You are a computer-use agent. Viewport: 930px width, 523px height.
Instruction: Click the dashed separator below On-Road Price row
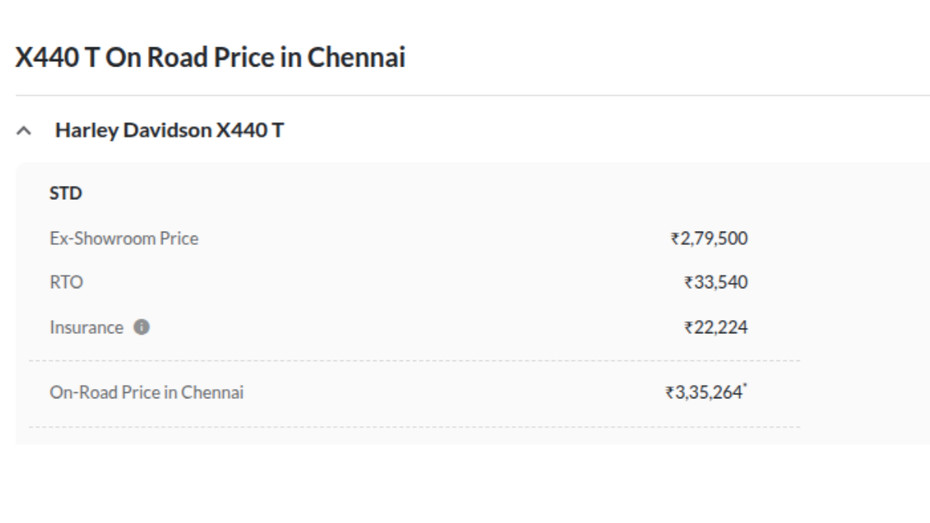click(x=414, y=427)
